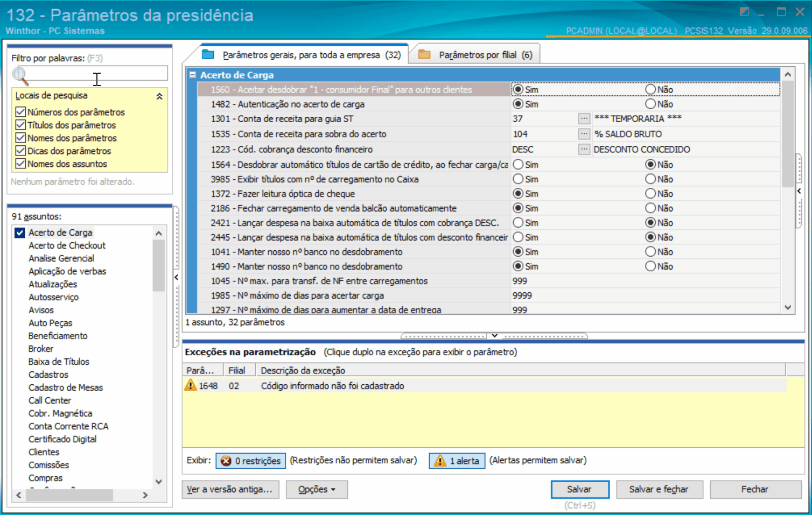
Task: Open lookup button for parameter 1223
Action: click(584, 149)
